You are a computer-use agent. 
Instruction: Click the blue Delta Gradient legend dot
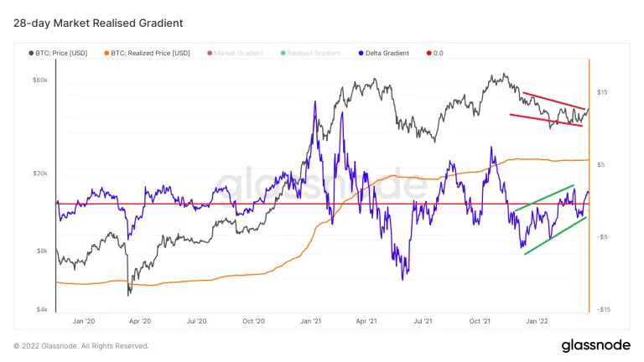pyautogui.click(x=360, y=53)
